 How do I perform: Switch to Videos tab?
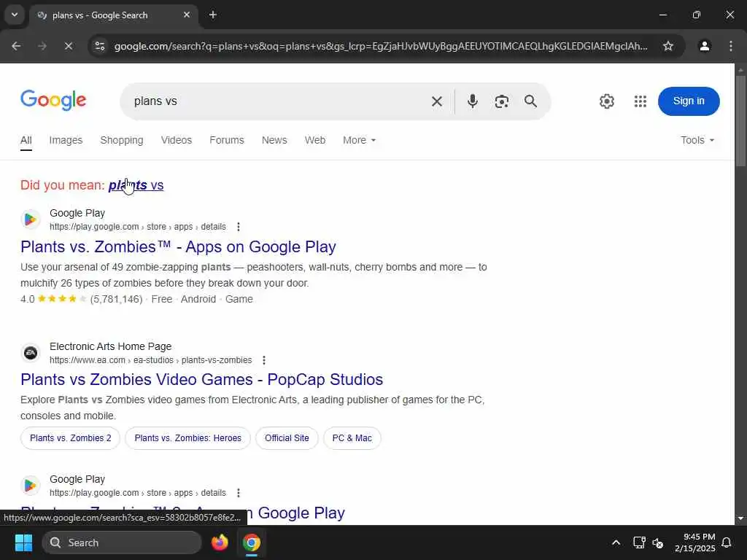(177, 141)
